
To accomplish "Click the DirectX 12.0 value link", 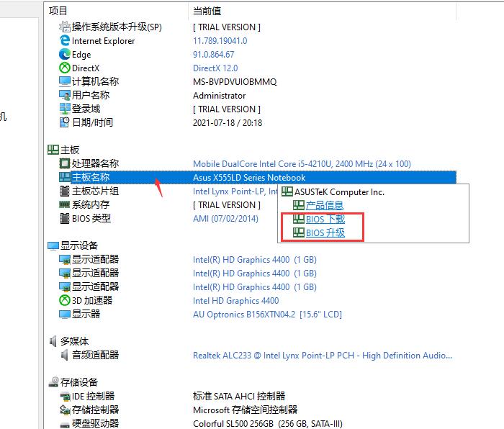I will click(215, 68).
